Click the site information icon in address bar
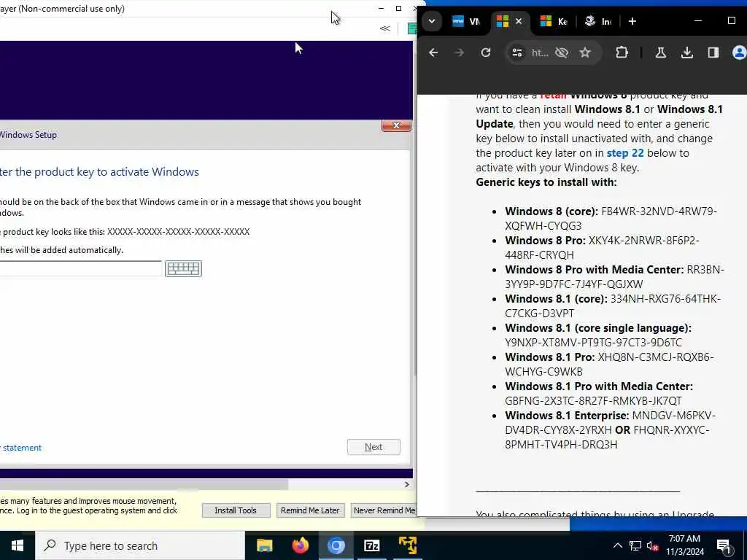This screenshot has height=560, width=747. 517,52
